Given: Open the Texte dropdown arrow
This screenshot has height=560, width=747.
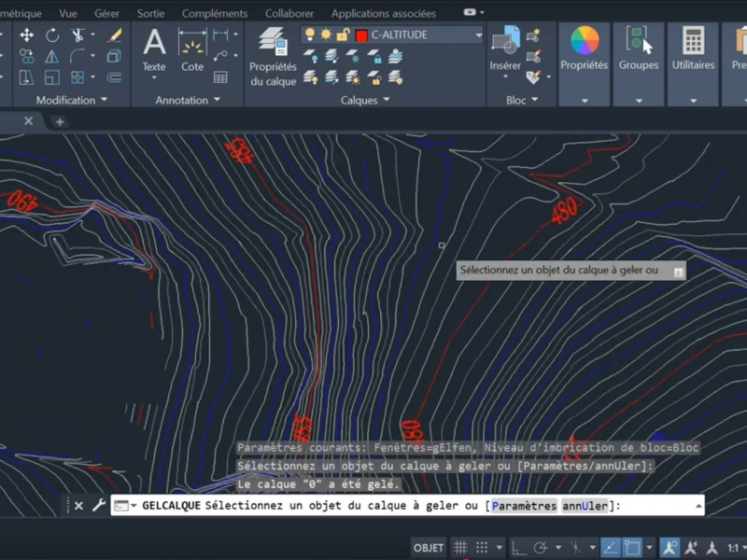Looking at the screenshot, I should pos(154,77).
